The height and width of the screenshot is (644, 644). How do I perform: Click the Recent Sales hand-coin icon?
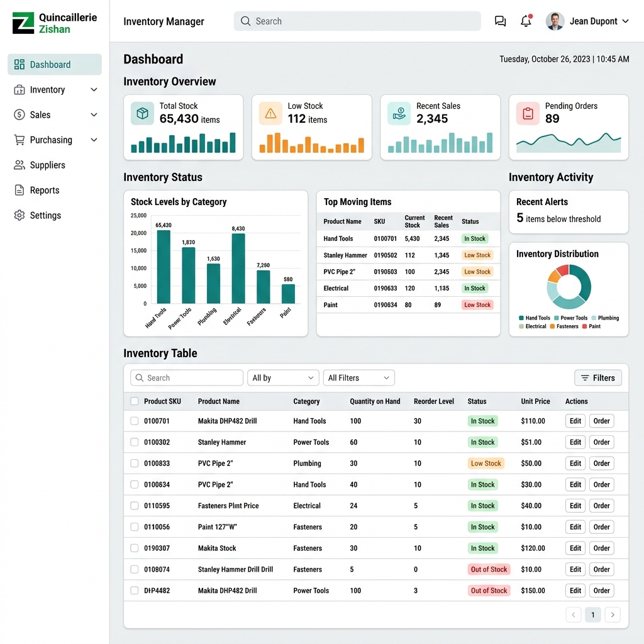[x=399, y=113]
